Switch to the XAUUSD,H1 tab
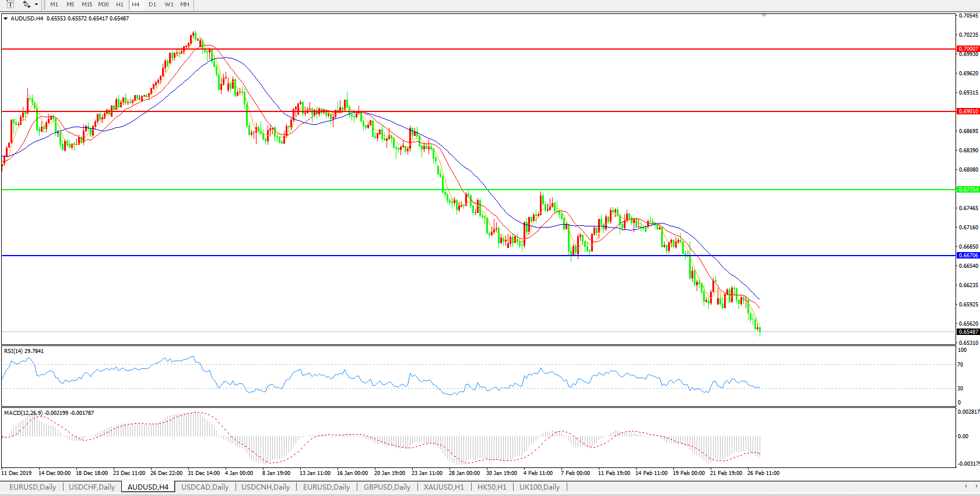The width and height of the screenshot is (980, 496). click(x=444, y=487)
